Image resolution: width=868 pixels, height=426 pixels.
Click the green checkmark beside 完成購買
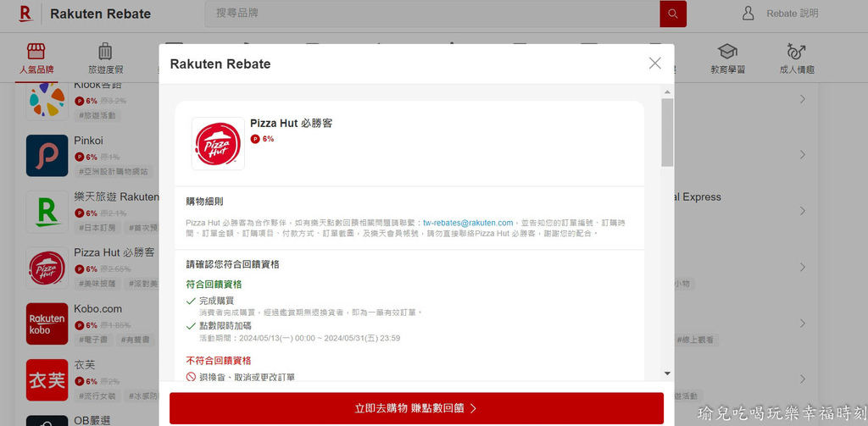(191, 301)
